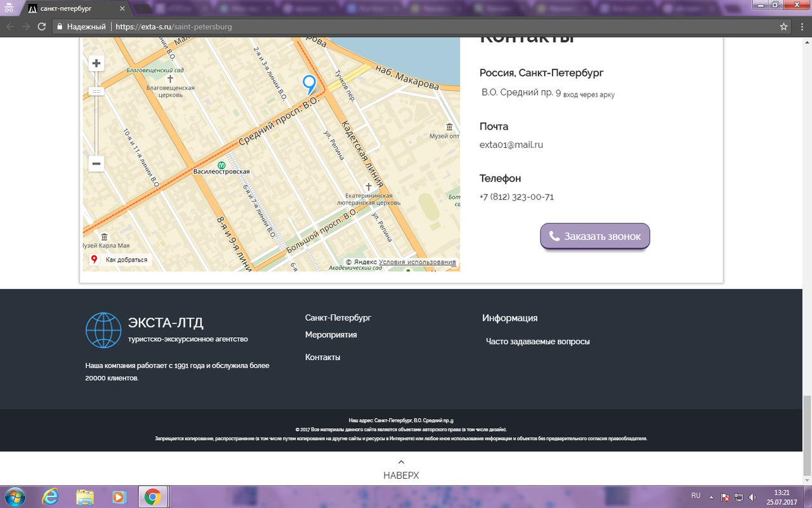This screenshot has height=508, width=812.
Task: Click the Chrome icon in the taskbar
Action: (152, 497)
